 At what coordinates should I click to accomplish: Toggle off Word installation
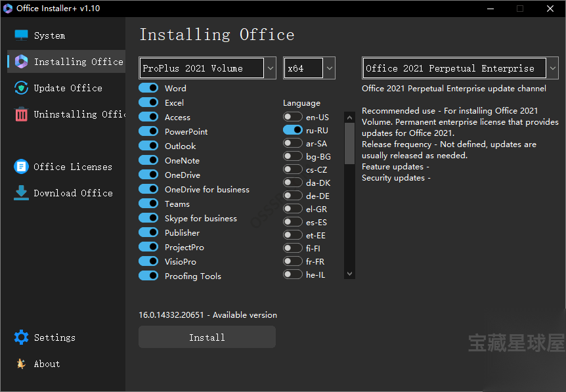(148, 88)
